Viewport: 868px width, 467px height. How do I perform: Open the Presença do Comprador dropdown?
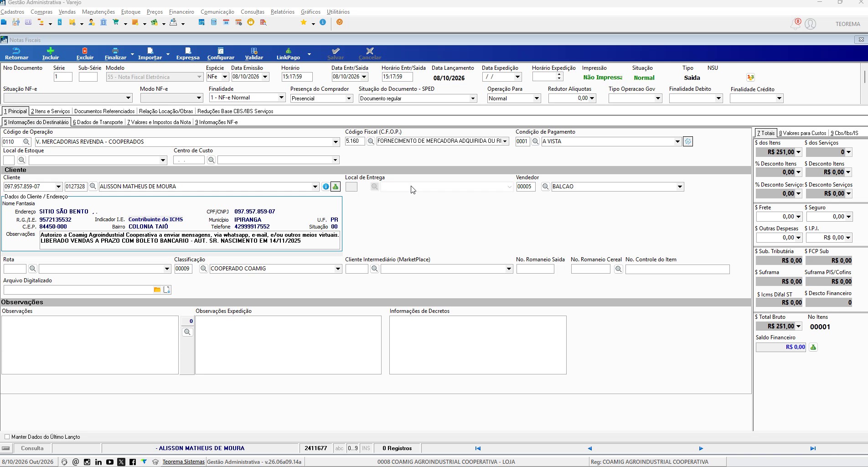tap(349, 99)
